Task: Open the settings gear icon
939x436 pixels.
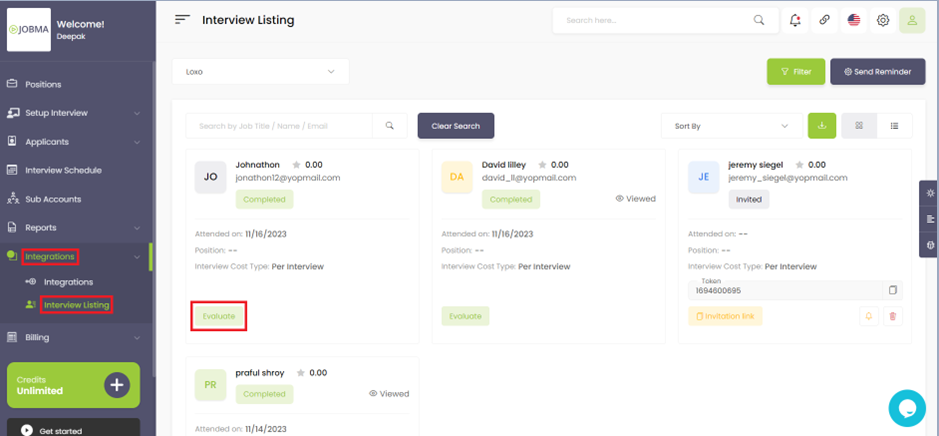Action: (x=883, y=20)
